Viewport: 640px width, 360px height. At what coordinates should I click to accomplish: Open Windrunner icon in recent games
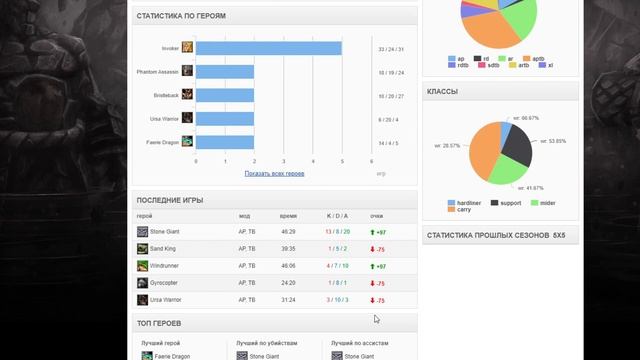[x=142, y=266]
